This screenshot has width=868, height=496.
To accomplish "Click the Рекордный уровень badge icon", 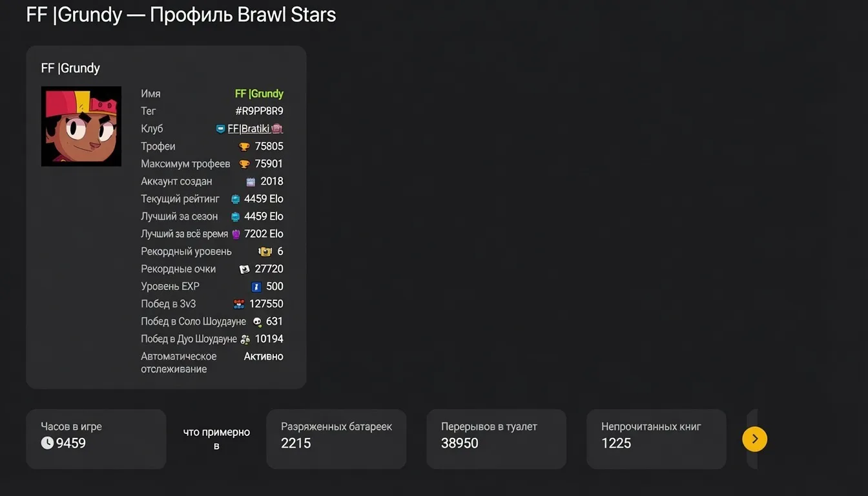I will [x=265, y=251].
